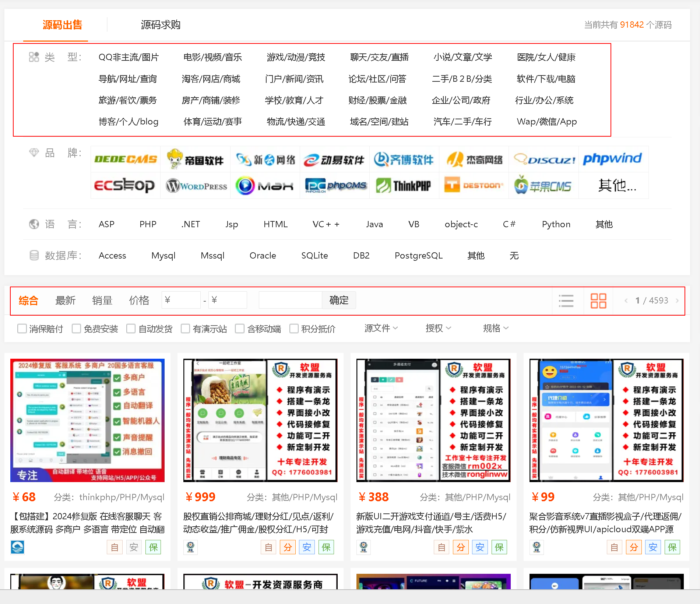Check the 自动发货 option
The image size is (700, 604).
[131, 329]
